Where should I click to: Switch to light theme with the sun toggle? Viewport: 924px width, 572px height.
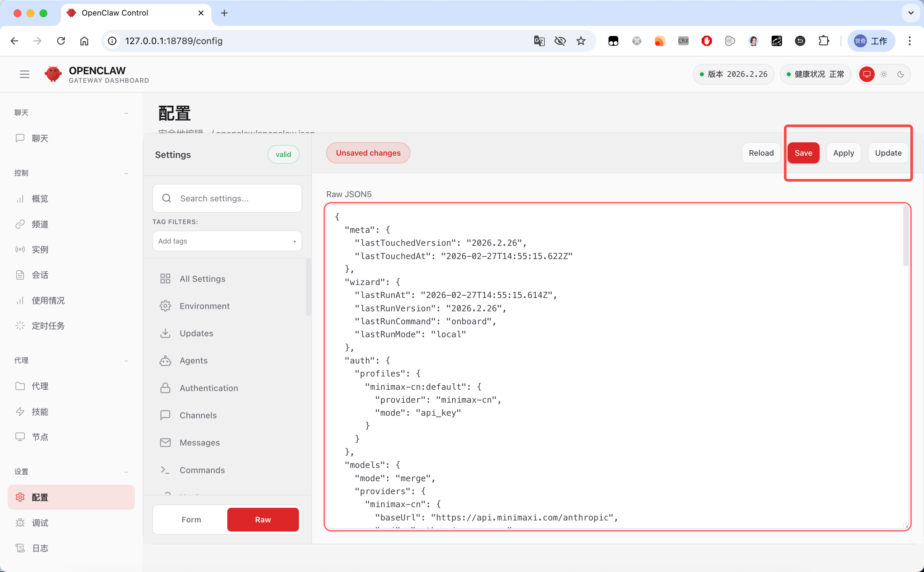click(884, 74)
